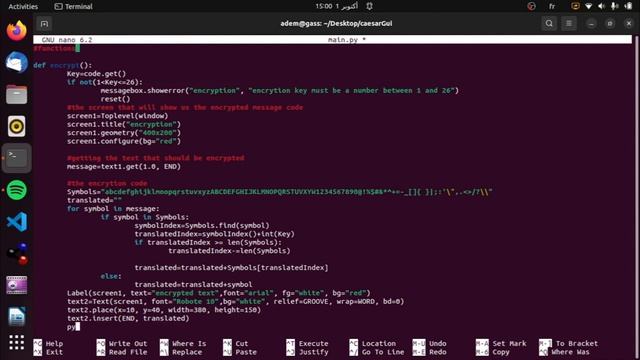Click the nano Exit shortcut
The image size is (640, 360).
click(x=54, y=352)
